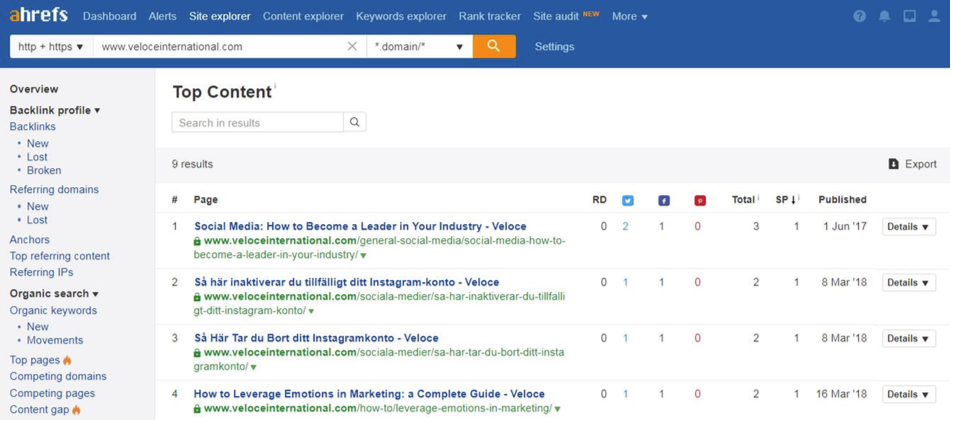
Task: Sort by Total column header
Action: pyautogui.click(x=745, y=199)
